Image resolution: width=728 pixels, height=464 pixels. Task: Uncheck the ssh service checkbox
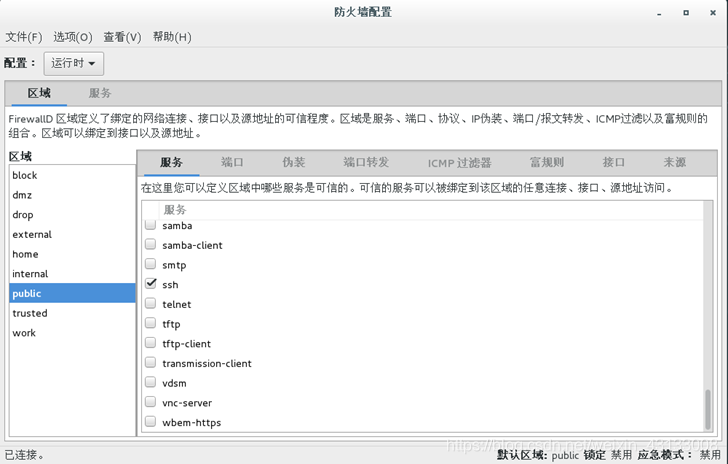(150, 283)
